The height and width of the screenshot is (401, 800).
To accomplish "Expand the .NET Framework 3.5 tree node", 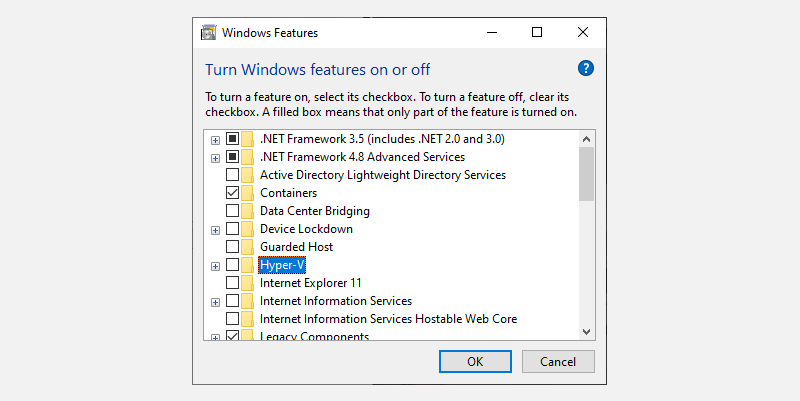I will 215,140.
